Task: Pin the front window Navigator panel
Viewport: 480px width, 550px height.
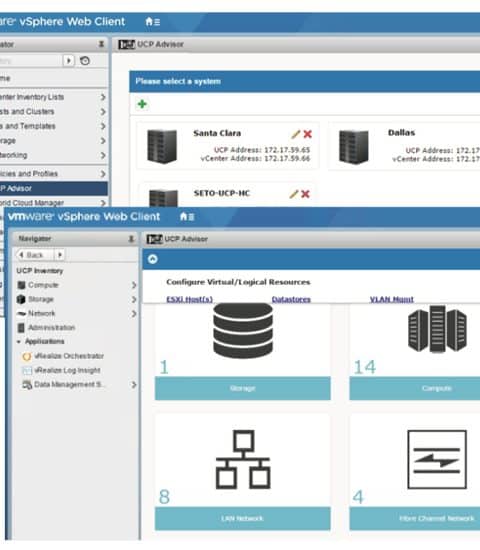Action: pyautogui.click(x=131, y=239)
